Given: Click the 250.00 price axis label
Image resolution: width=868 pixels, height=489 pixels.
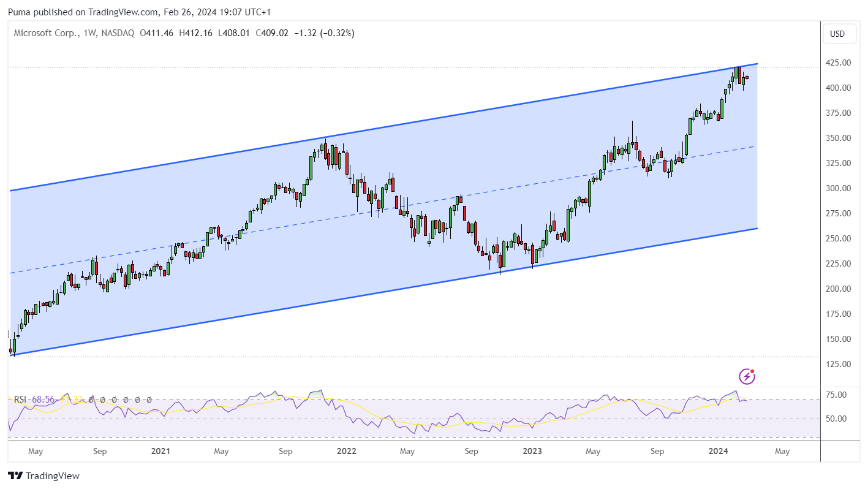Looking at the screenshot, I should tap(837, 238).
